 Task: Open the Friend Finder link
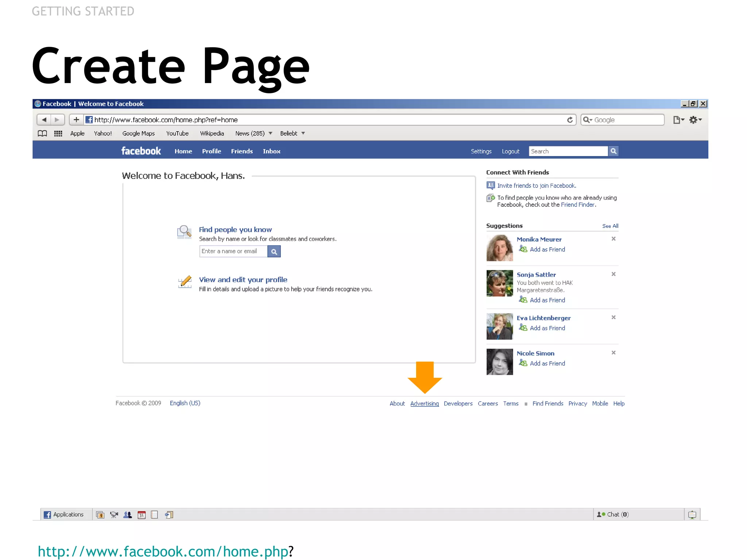(578, 205)
